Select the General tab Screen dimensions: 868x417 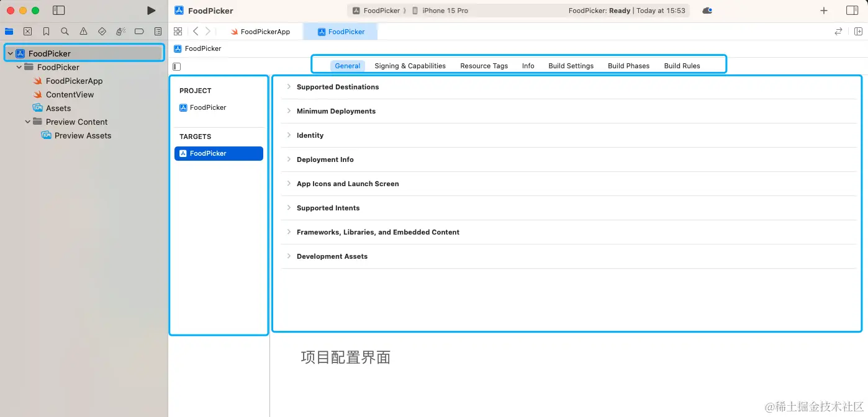click(x=348, y=66)
